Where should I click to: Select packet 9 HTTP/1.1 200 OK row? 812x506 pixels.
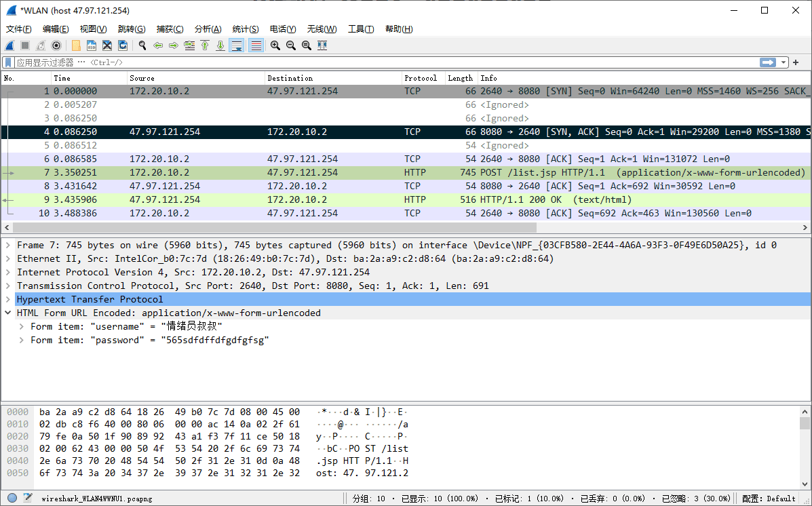tap(339, 199)
